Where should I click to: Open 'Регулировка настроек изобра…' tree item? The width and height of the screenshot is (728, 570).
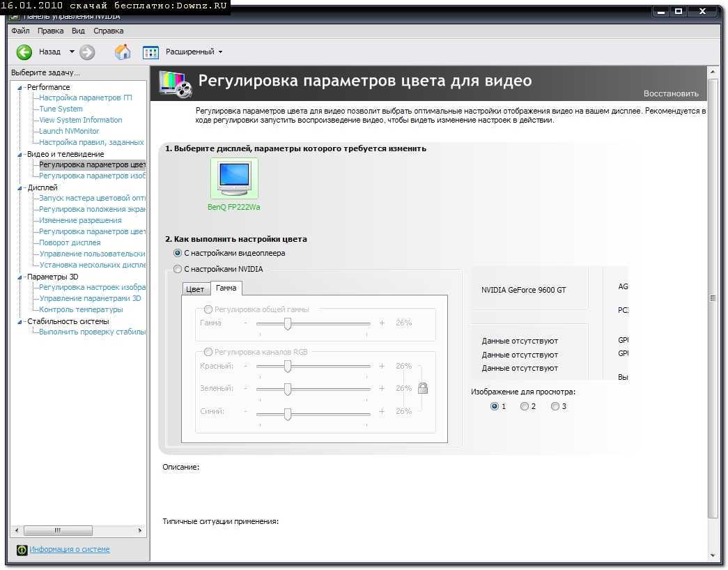point(93,287)
